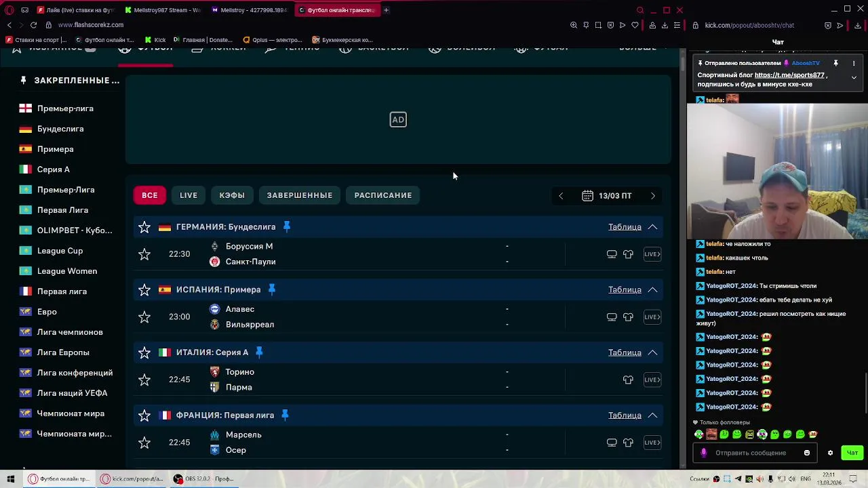Open kit/shirt icon for Боруссия М match

click(x=628, y=254)
